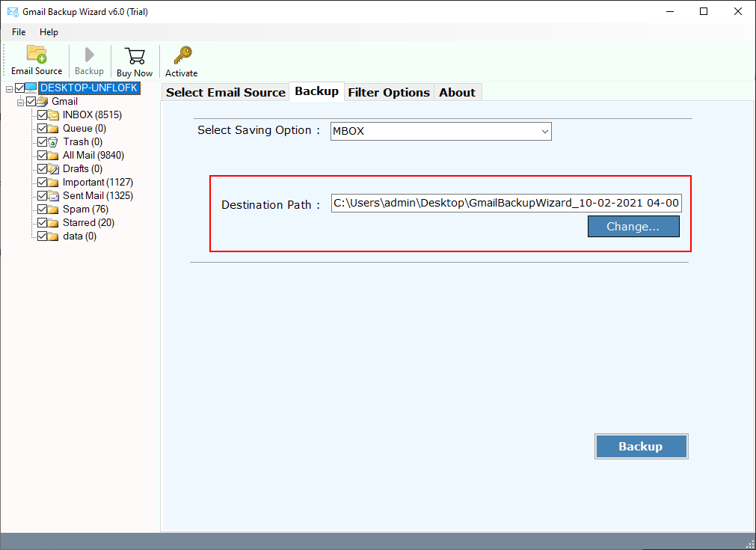Image resolution: width=756 pixels, height=550 pixels.
Task: Click the blue Backup button
Action: [x=642, y=446]
